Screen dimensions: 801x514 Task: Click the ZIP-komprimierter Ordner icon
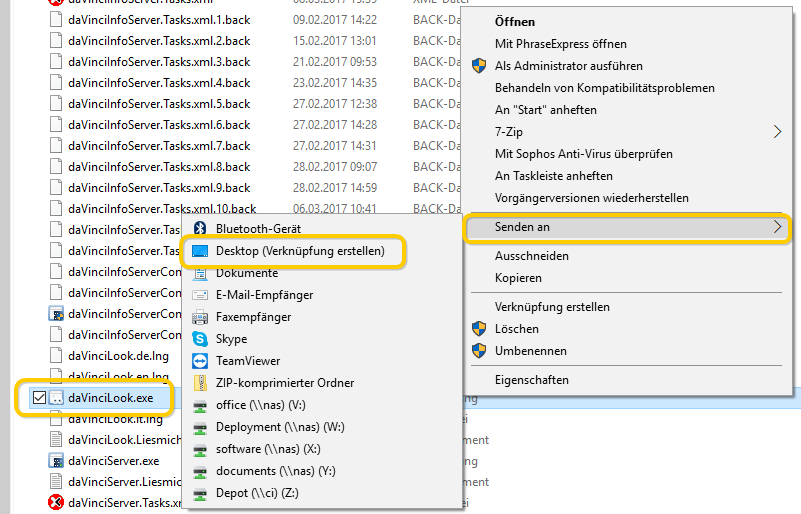coord(200,383)
